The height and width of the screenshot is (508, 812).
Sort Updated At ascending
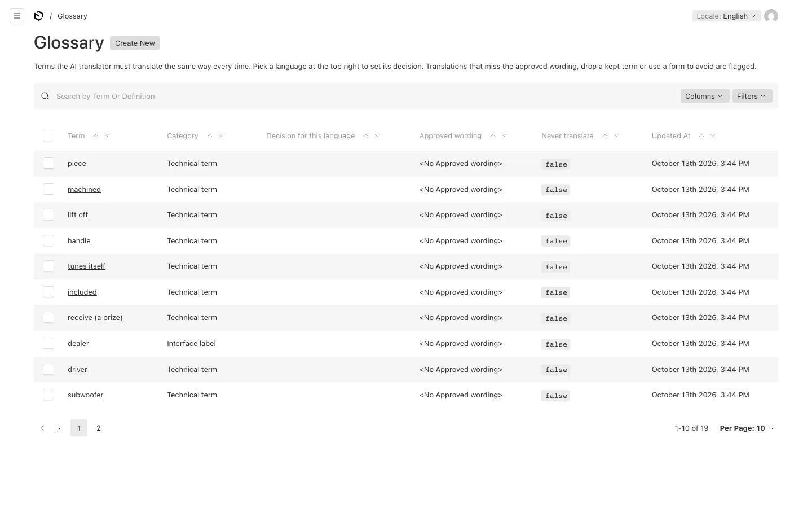click(x=701, y=135)
